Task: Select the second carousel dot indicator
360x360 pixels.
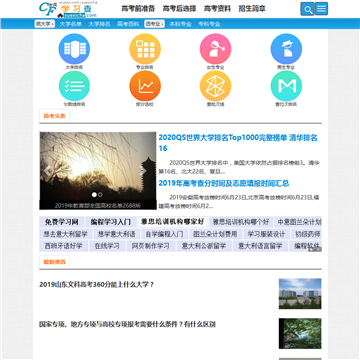Action: pyautogui.click(x=100, y=194)
